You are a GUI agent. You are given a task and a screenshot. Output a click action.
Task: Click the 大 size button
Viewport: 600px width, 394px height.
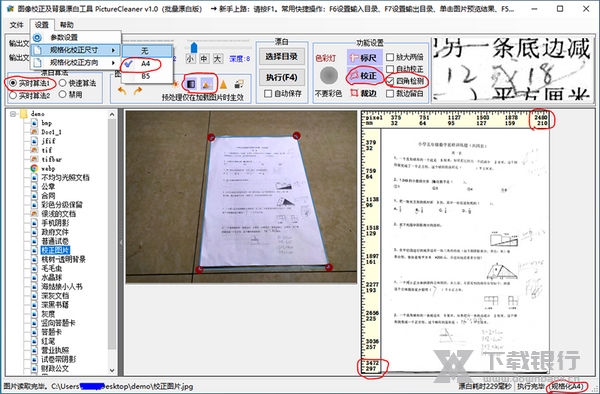click(x=217, y=59)
